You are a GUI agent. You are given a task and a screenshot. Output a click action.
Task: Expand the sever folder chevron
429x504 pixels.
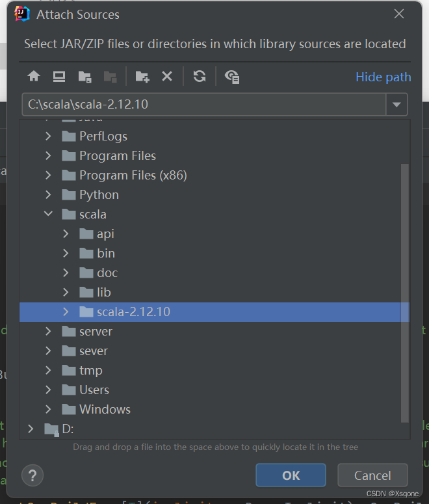click(48, 351)
